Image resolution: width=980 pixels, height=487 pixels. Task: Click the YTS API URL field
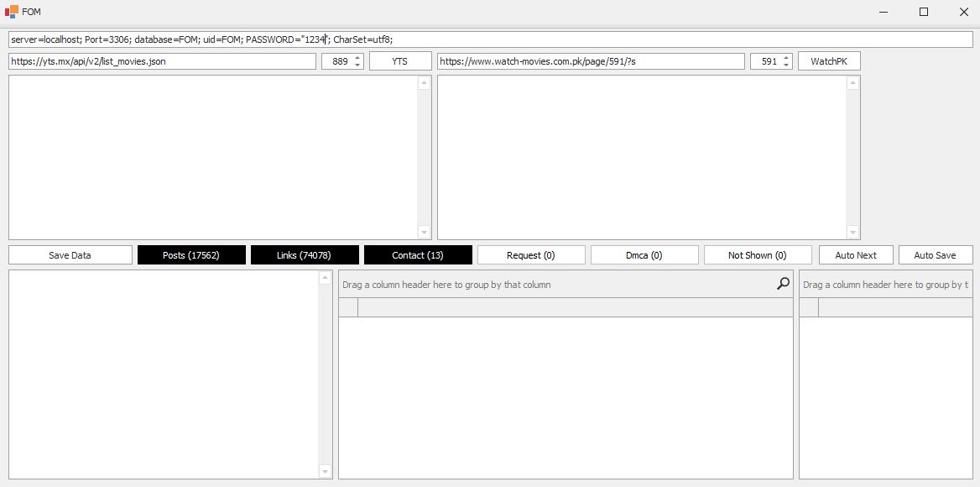pyautogui.click(x=163, y=61)
